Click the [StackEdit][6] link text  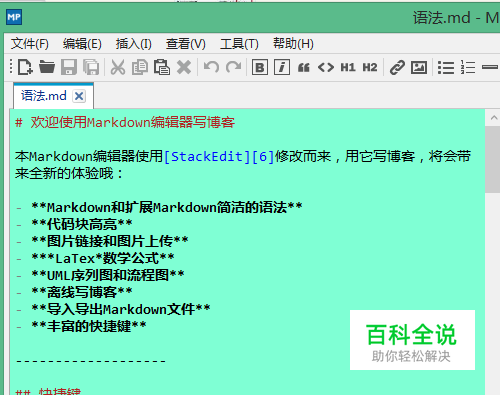219,156
